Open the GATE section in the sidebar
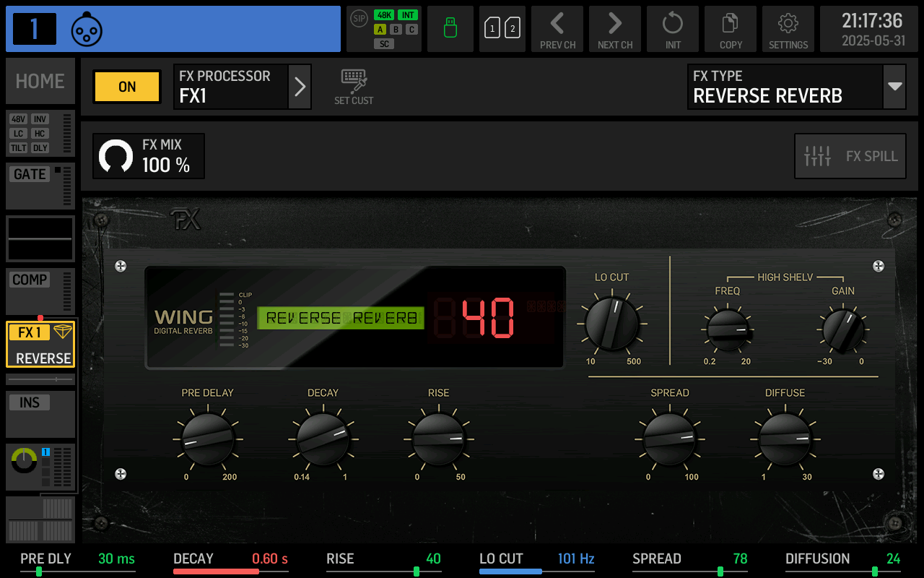Image resolution: width=924 pixels, height=578 pixels. tap(29, 173)
